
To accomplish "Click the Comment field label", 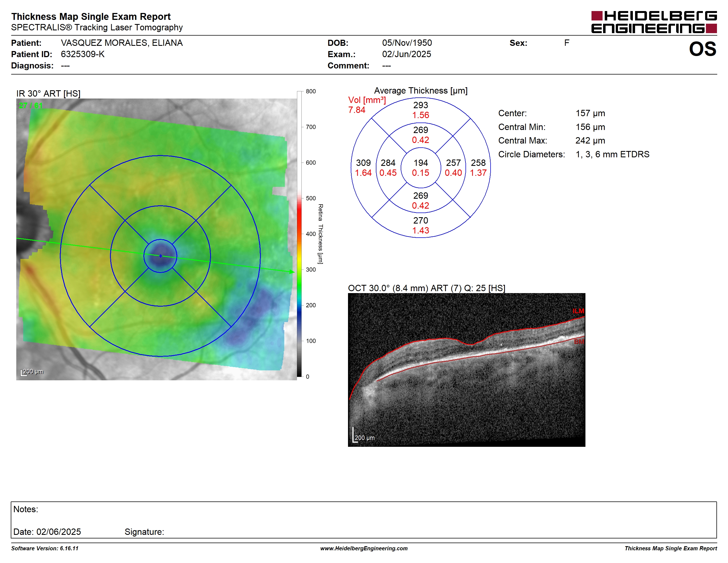I will click(x=348, y=66).
